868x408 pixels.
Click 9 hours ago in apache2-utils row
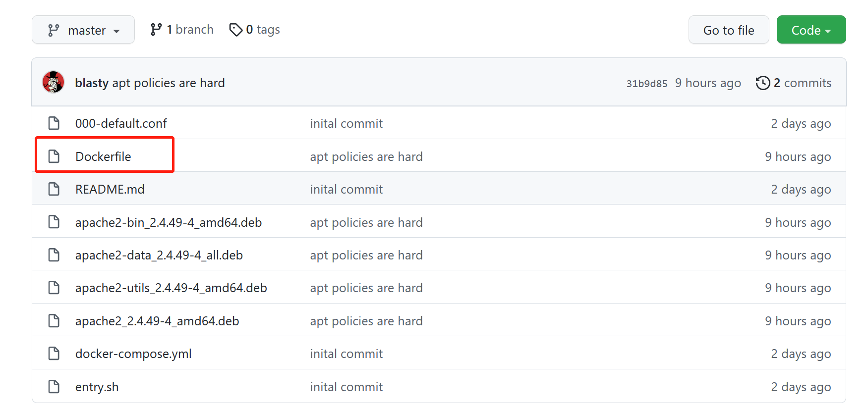pos(798,288)
